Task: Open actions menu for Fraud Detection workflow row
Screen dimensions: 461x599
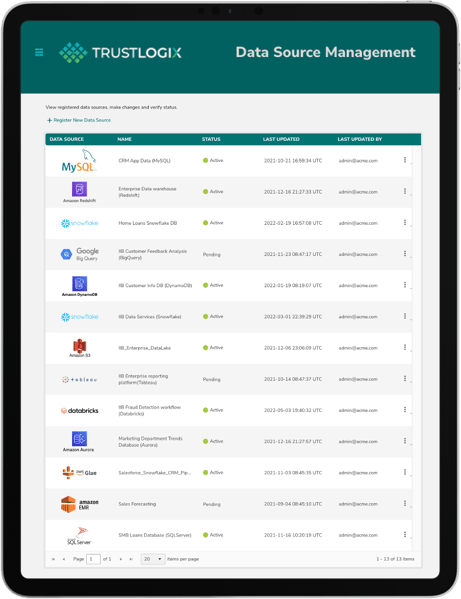Action: [x=405, y=410]
